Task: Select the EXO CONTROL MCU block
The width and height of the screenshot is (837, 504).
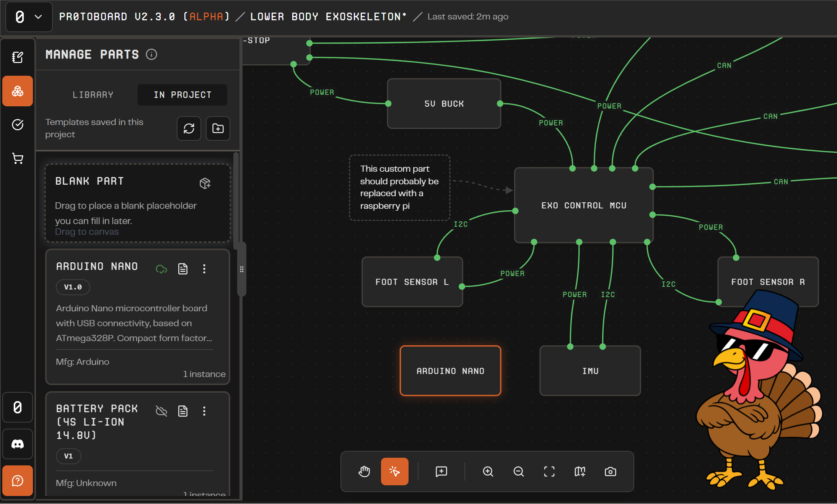Action: pos(584,205)
